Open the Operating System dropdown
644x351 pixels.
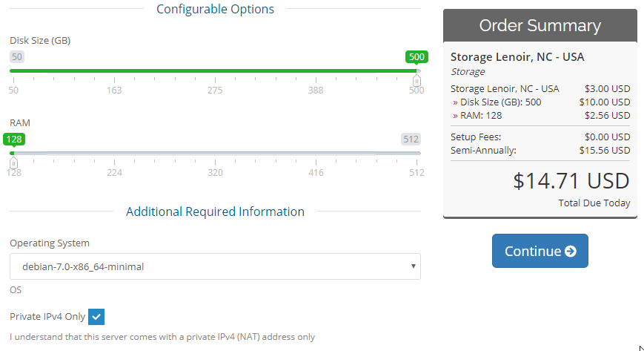tap(215, 266)
